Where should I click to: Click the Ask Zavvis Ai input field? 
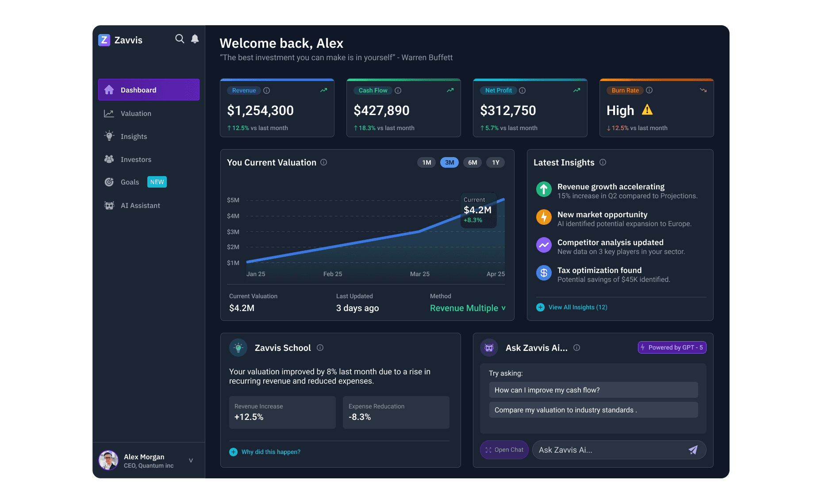(619, 450)
